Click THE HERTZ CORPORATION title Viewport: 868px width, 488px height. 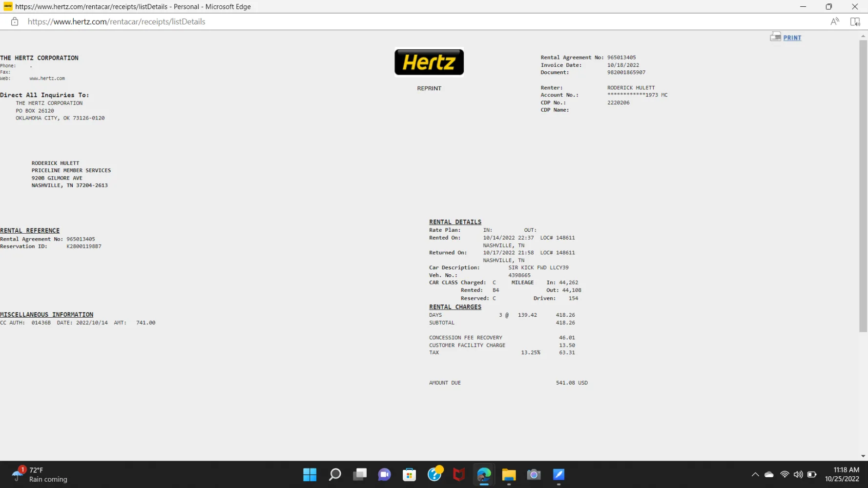39,58
